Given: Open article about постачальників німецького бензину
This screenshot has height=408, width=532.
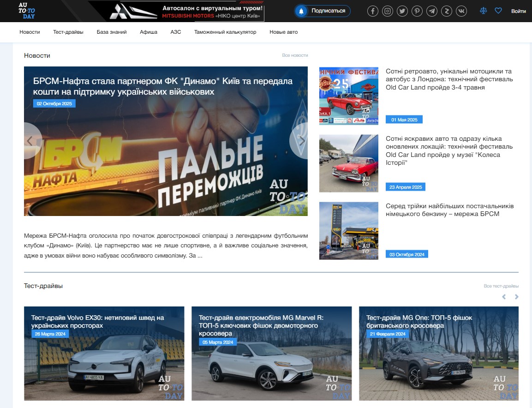Looking at the screenshot, I should point(449,210).
